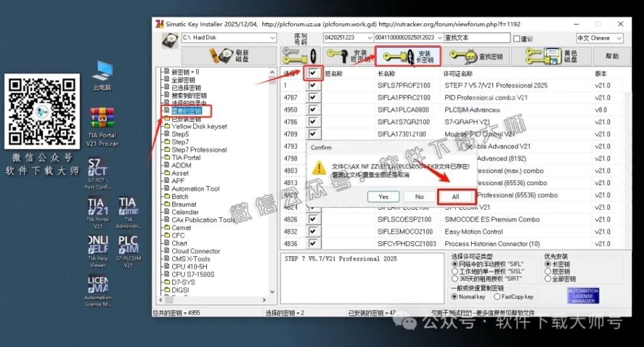This screenshot has height=347, width=644.
Task: Click the warning icon in Confirm dialog
Action: click(319, 169)
